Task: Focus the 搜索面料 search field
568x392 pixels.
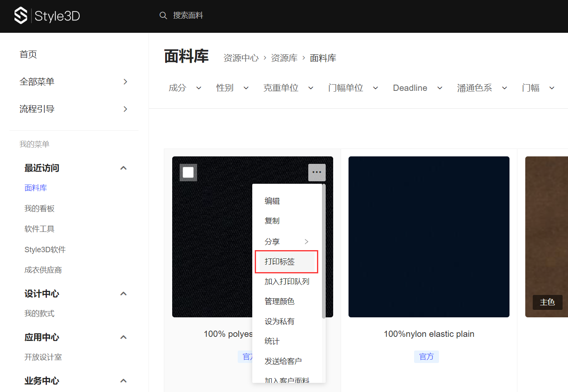Action: (x=188, y=15)
